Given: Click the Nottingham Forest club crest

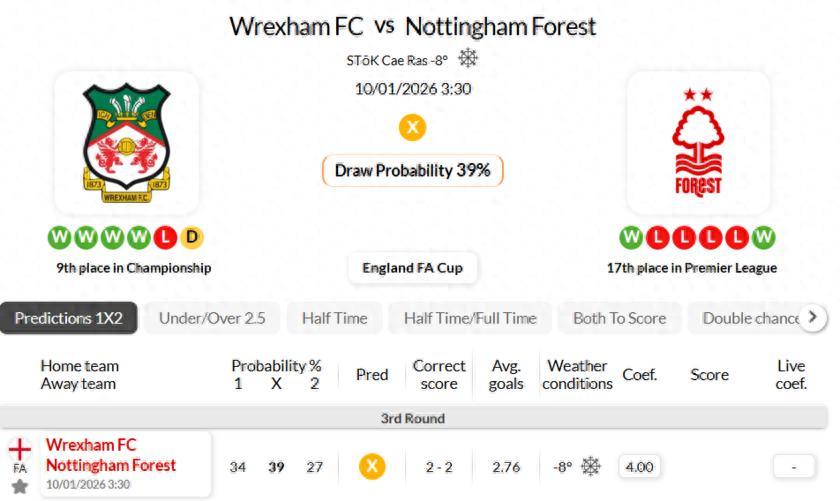Looking at the screenshot, I should 698,142.
